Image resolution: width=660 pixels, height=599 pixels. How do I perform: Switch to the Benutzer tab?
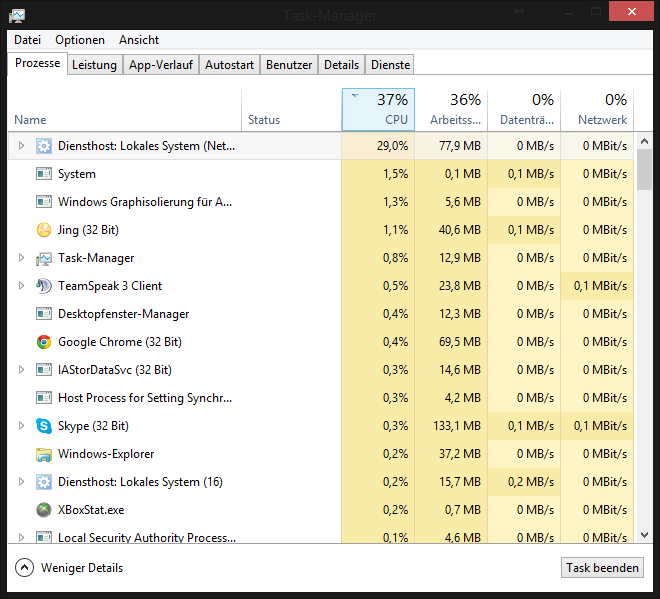click(289, 65)
